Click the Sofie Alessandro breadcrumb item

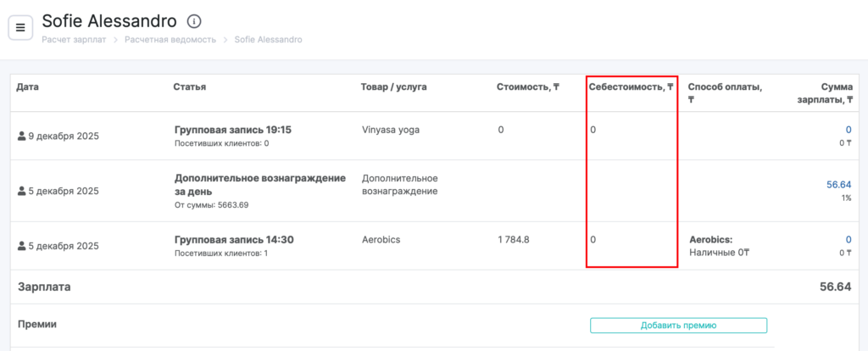pos(268,40)
